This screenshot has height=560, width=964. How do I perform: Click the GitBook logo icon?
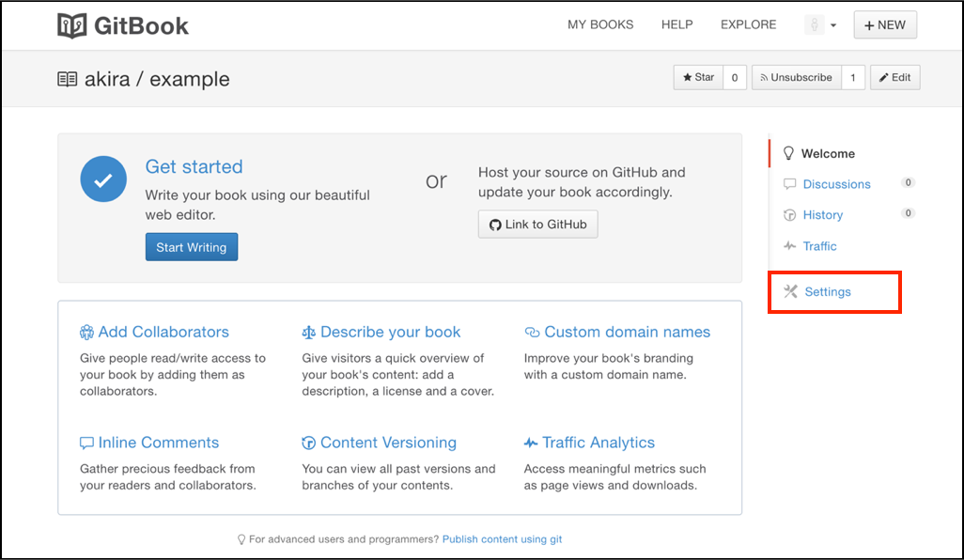[72, 25]
